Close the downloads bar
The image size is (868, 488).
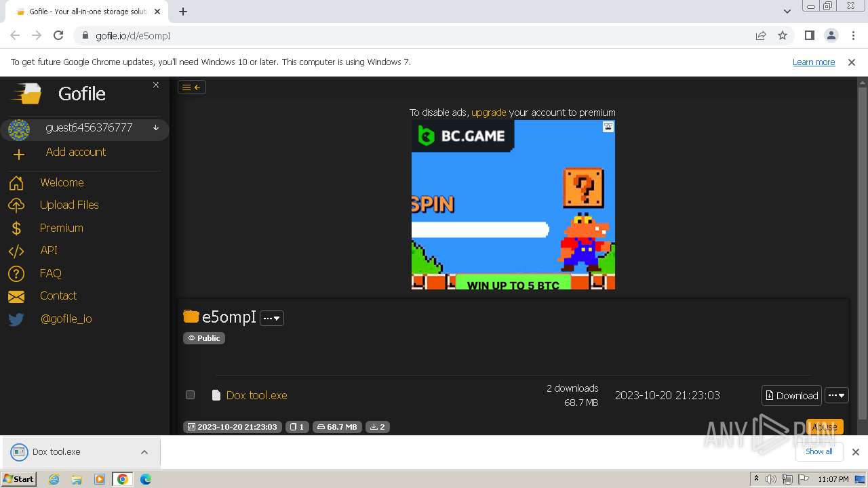pyautogui.click(x=855, y=452)
